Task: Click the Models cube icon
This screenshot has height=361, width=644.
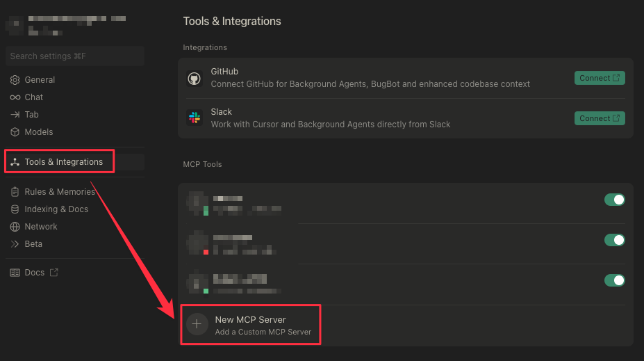Action: 15,132
